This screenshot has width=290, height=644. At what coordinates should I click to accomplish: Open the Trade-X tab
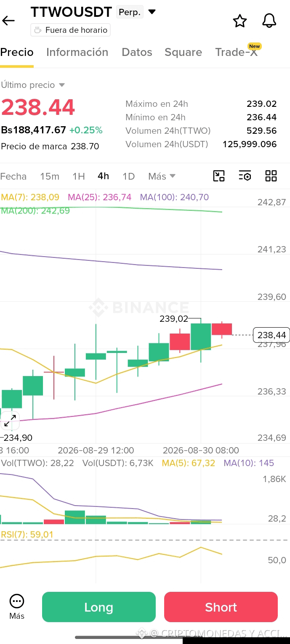click(x=236, y=52)
